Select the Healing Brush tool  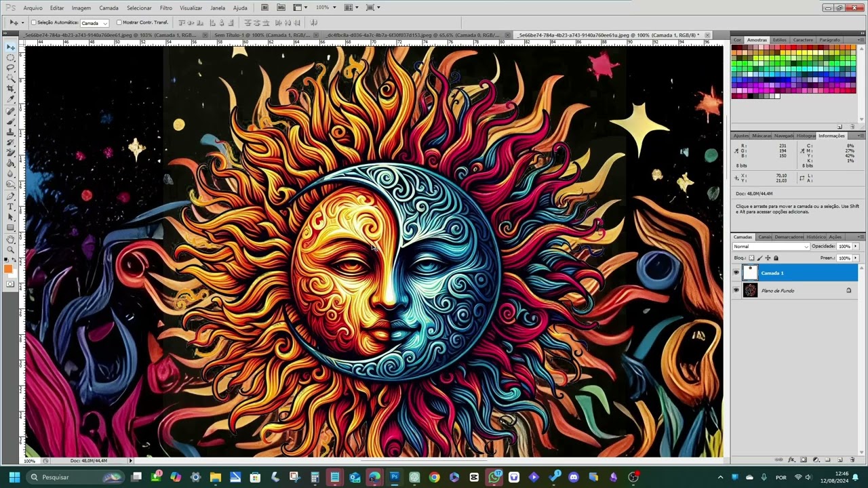[11, 110]
